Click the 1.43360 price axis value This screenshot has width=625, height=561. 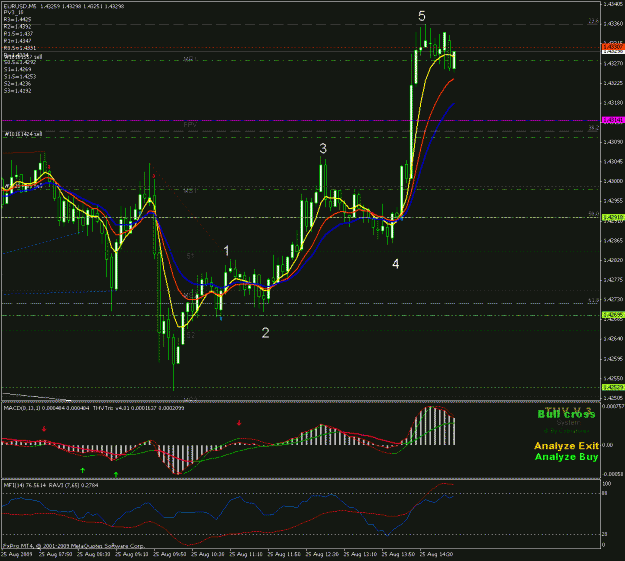pyautogui.click(x=613, y=24)
